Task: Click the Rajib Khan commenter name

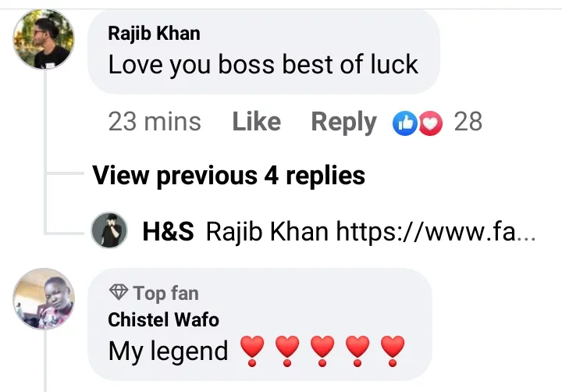Action: point(154,34)
